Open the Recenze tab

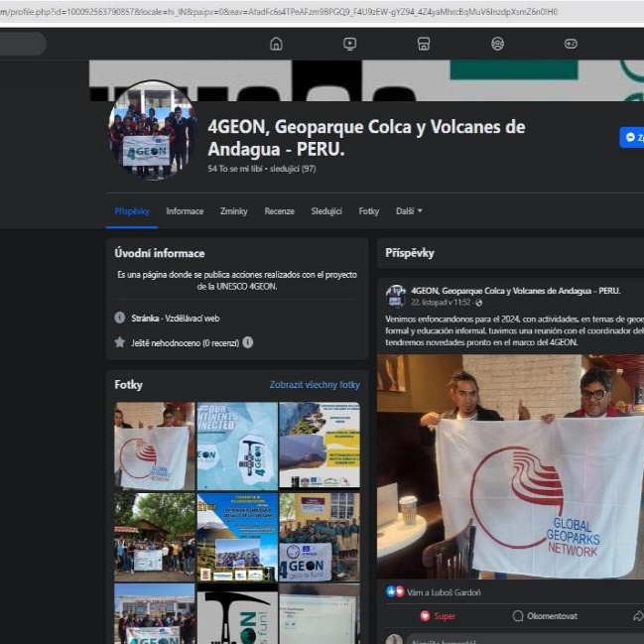279,211
